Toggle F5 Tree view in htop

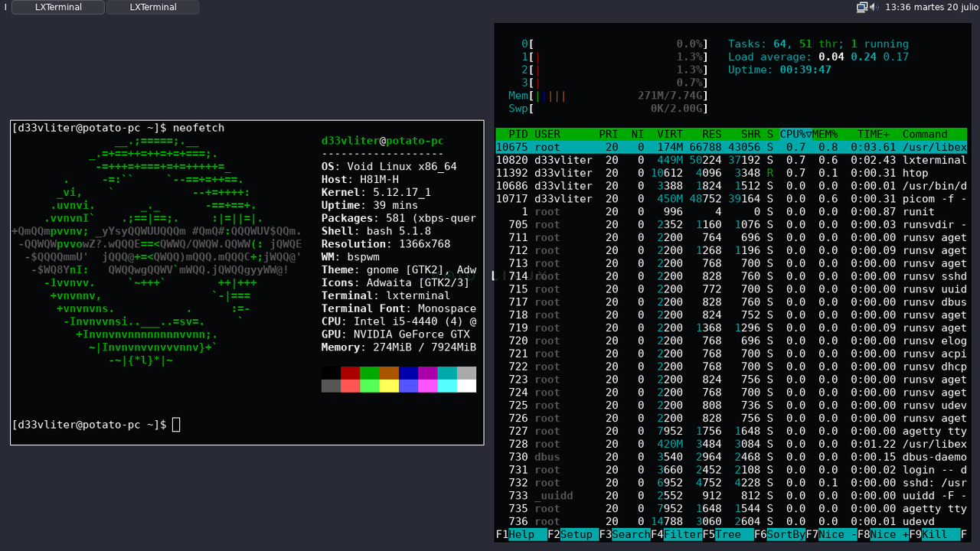[728, 534]
